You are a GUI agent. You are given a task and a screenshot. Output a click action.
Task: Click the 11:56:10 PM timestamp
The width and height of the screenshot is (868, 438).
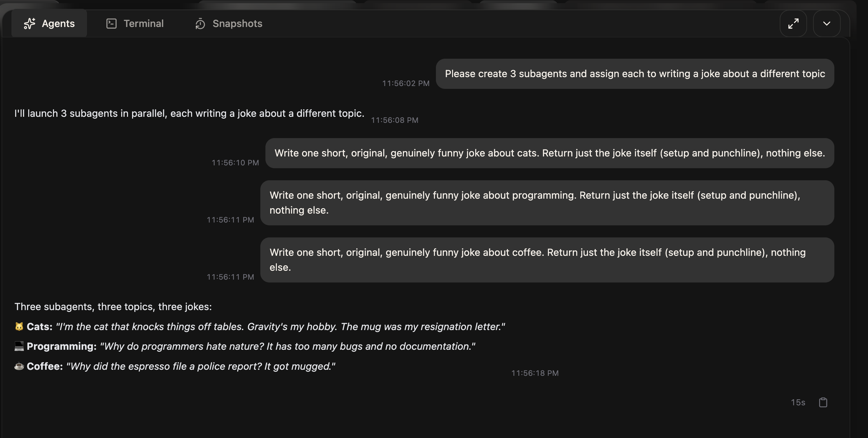235,163
